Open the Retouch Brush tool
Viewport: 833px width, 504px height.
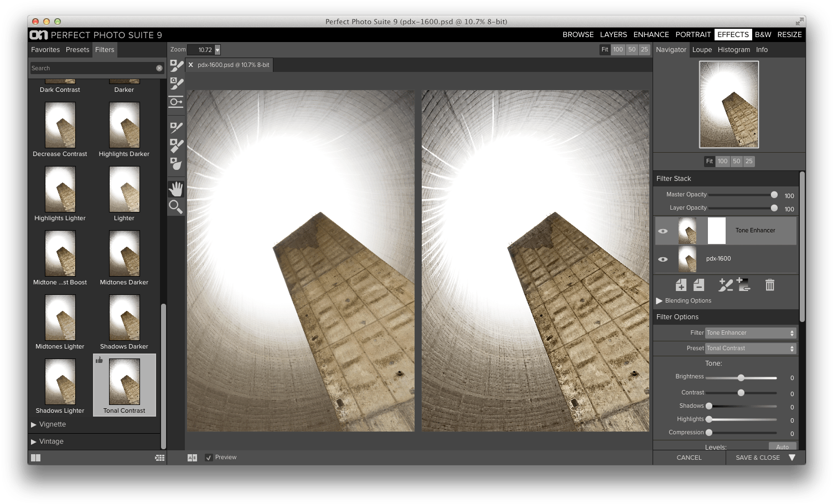(176, 127)
